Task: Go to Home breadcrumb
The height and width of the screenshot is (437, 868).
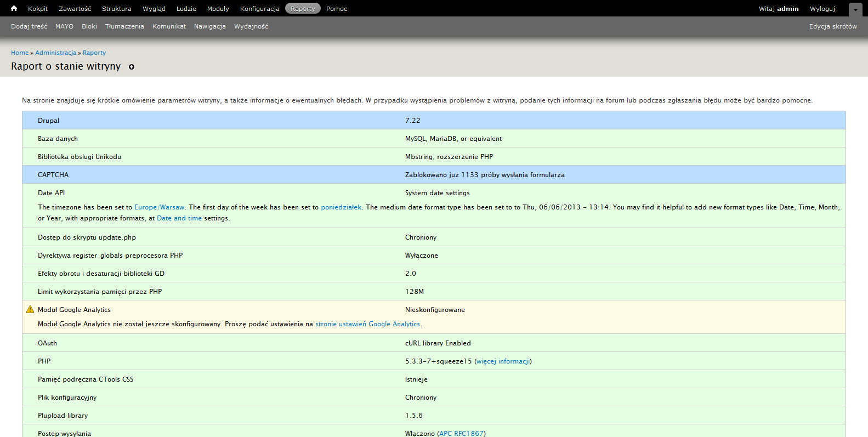Action: (x=20, y=53)
